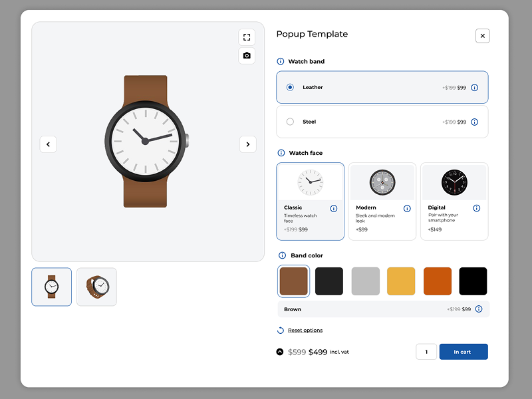The image size is (532, 399).
Task: Choose the Modern watch face card
Action: (x=382, y=201)
